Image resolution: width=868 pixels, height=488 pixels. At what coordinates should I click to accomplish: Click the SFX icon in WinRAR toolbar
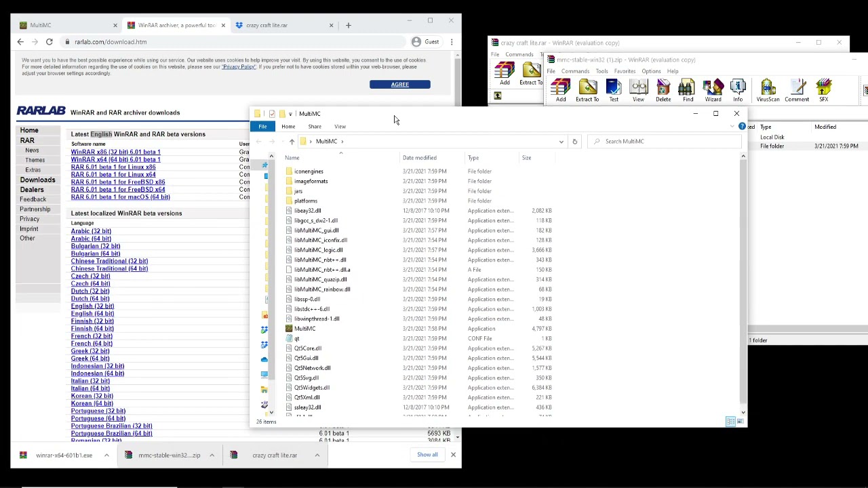click(823, 91)
